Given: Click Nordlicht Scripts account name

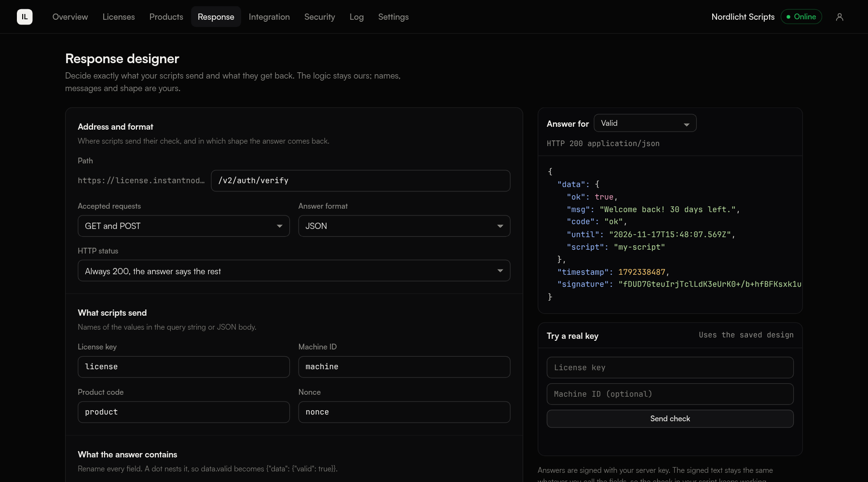Looking at the screenshot, I should 743,17.
